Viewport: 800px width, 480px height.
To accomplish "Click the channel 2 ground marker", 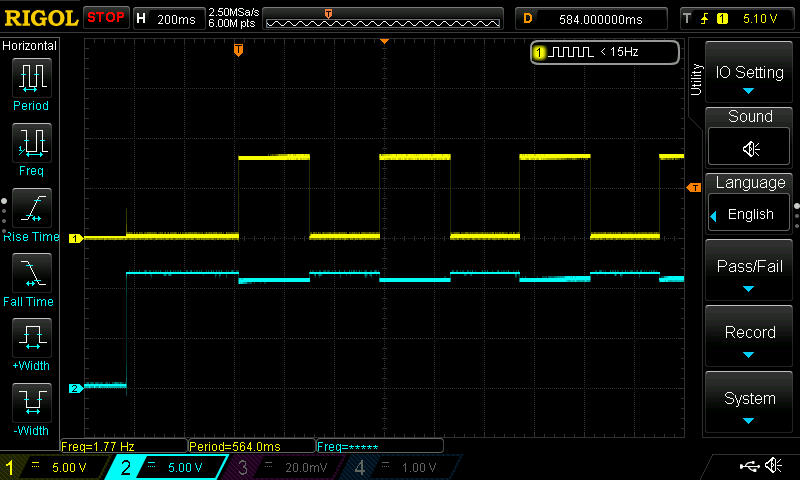I will coord(76,388).
